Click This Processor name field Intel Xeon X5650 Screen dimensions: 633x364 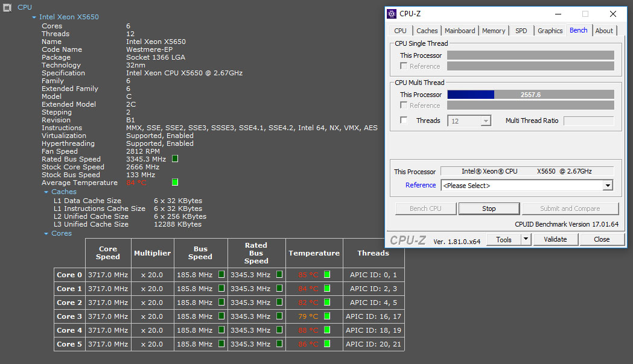click(527, 171)
